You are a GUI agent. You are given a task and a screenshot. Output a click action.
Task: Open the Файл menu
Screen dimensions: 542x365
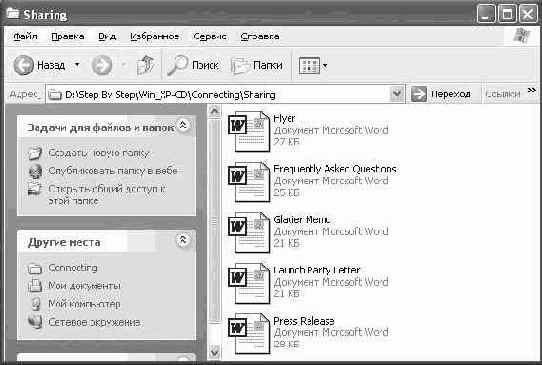point(25,36)
